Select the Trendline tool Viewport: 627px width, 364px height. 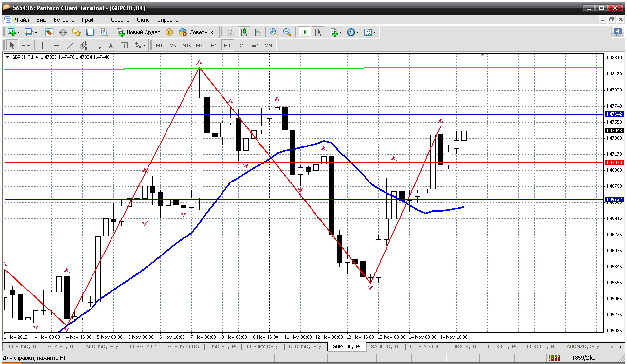[70, 45]
